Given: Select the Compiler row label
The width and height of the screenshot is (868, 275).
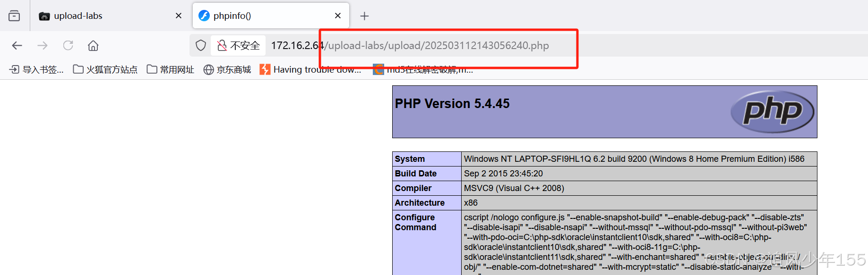Looking at the screenshot, I should (x=413, y=188).
